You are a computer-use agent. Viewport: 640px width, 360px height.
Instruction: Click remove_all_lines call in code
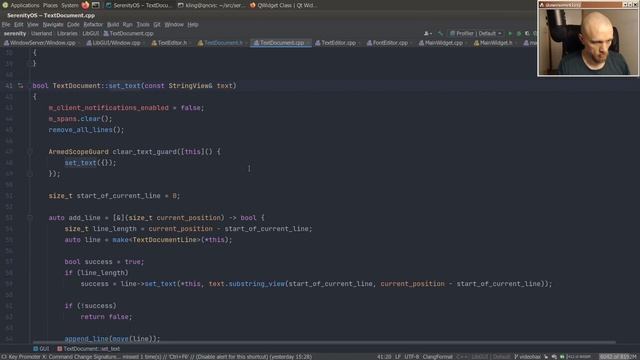coord(80,130)
